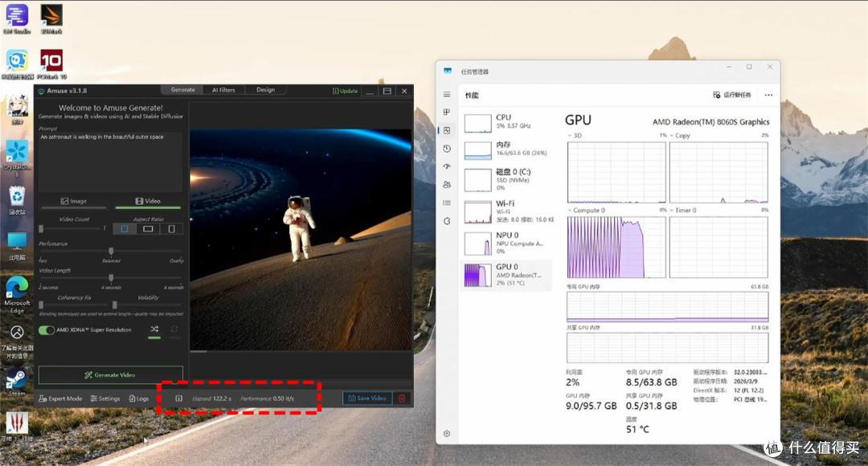
Task: Toggle AMD XDNA Super Resolution switch
Action: pyautogui.click(x=47, y=330)
